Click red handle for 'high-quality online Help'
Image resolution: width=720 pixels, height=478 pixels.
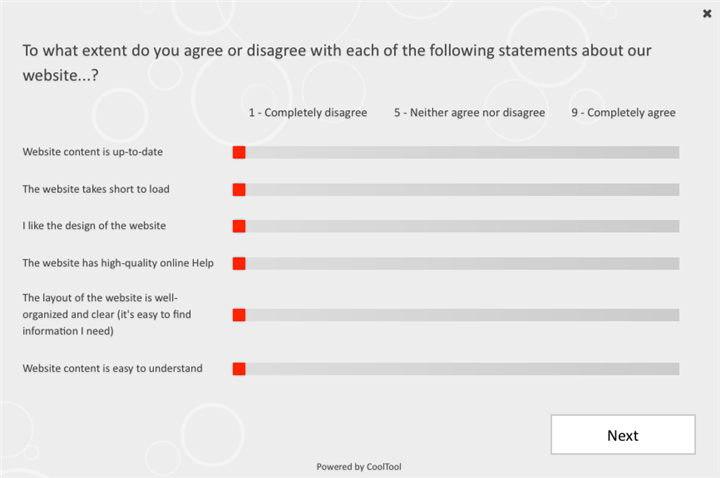pos(239,263)
